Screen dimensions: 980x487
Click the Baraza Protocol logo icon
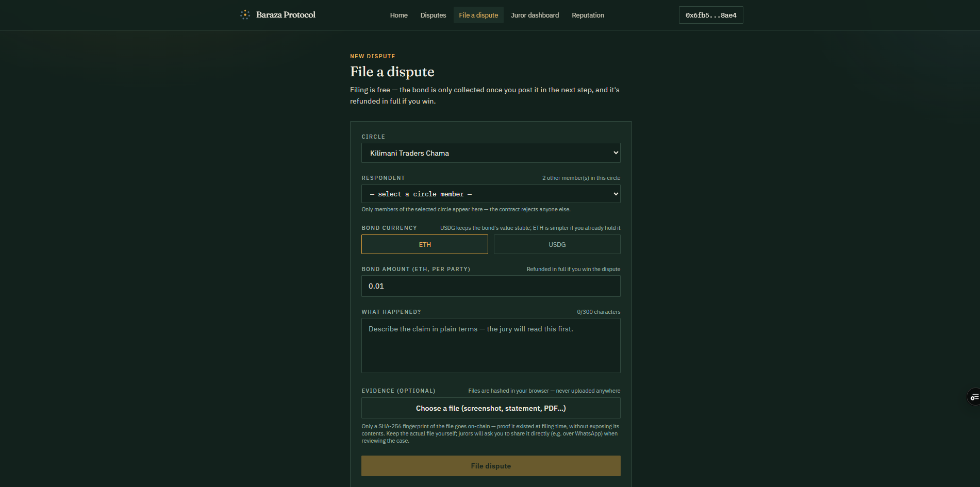(x=245, y=15)
